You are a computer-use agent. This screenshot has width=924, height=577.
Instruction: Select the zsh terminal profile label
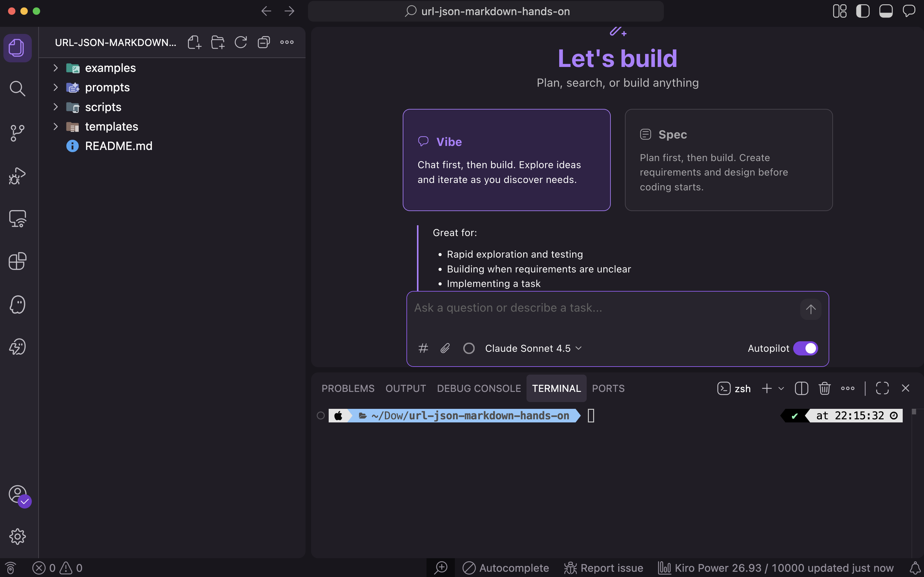coord(734,388)
